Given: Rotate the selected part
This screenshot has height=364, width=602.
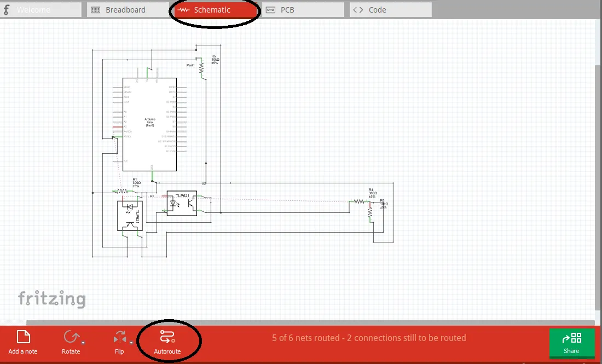Looking at the screenshot, I should pyautogui.click(x=71, y=342).
